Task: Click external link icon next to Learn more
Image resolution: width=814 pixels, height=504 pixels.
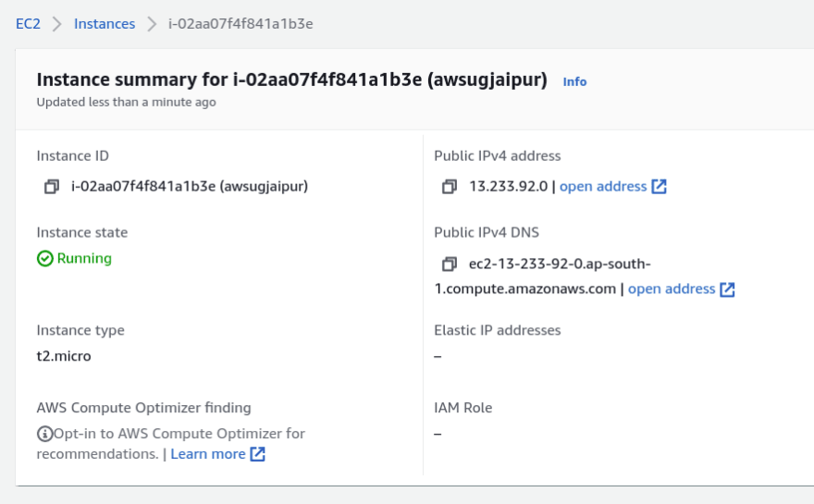Action: tap(257, 454)
